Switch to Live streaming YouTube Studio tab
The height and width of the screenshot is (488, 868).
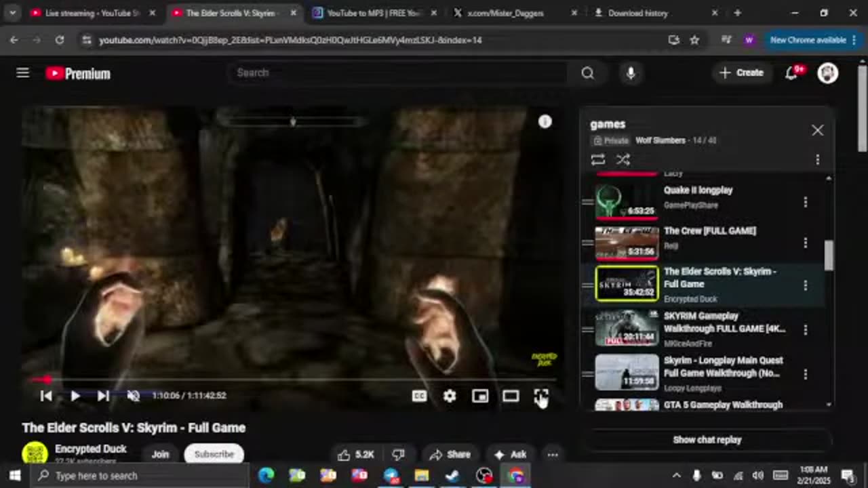[x=93, y=13]
